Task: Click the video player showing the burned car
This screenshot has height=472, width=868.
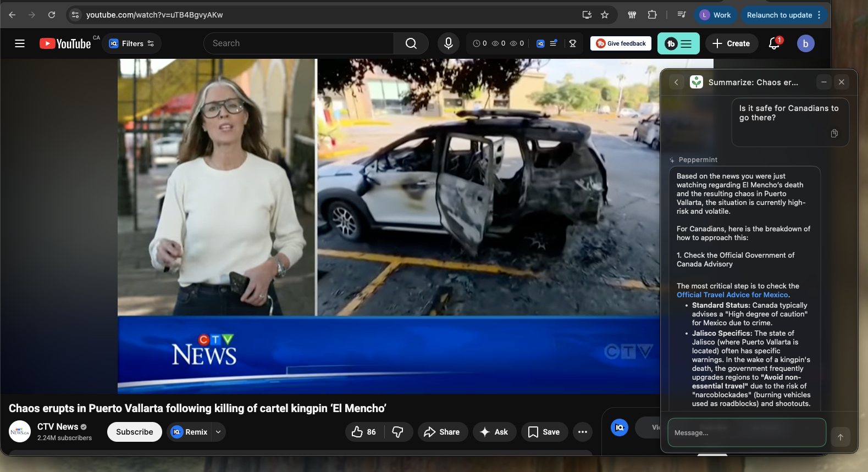Action: pos(389,226)
